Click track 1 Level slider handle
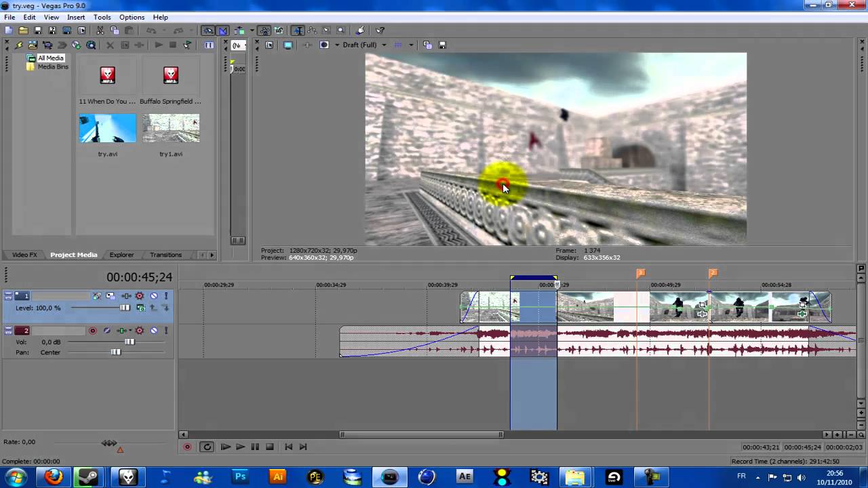Viewport: 868px width, 488px height. point(125,308)
